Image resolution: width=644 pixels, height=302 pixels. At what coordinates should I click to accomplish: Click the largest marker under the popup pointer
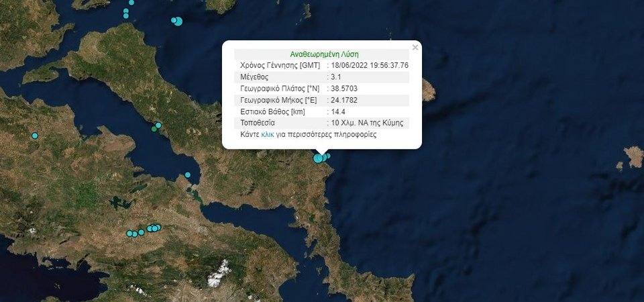(x=318, y=158)
